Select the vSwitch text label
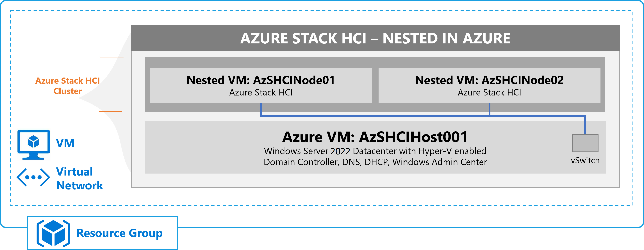This screenshot has width=644, height=250. click(x=585, y=160)
